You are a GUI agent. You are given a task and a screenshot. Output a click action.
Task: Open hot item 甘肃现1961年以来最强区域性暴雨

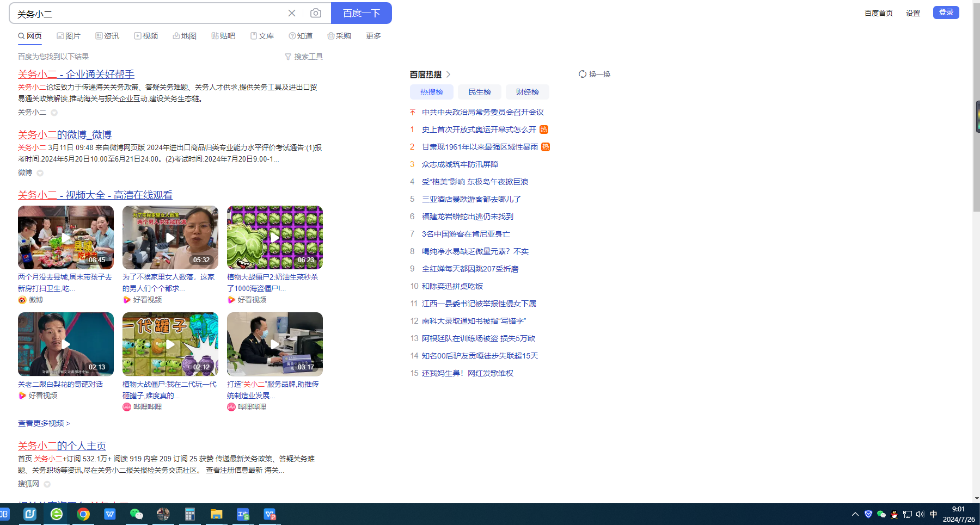(x=480, y=147)
